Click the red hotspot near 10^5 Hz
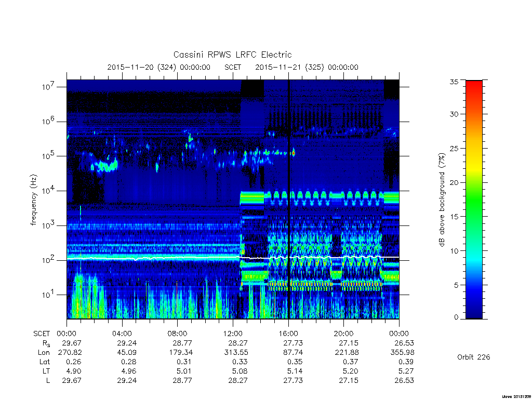532x399 pixels. [x=294, y=153]
